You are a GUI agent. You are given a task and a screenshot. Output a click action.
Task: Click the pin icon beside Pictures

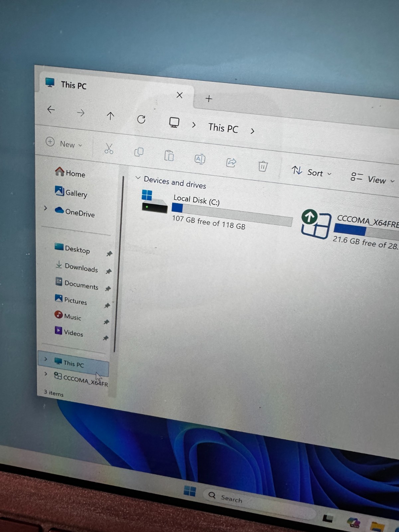tap(107, 305)
